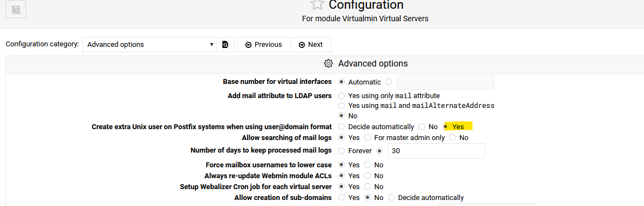Go to Next configuration category
Screen dimensions: 644x206
[311, 45]
